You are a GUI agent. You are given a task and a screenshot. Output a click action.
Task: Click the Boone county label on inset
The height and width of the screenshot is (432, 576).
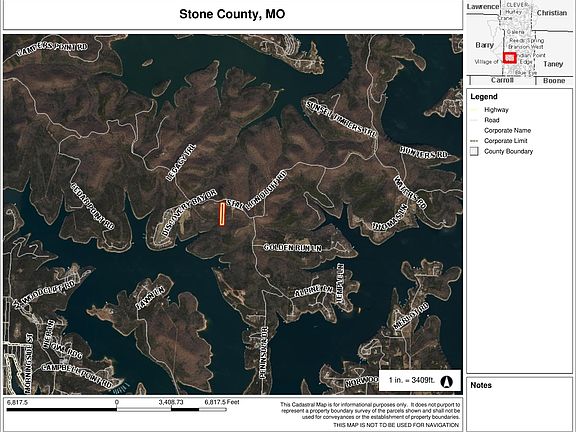[x=554, y=80]
